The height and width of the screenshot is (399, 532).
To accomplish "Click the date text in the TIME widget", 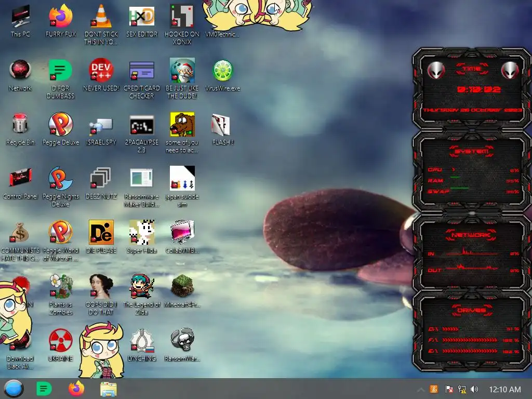I will 473,110.
